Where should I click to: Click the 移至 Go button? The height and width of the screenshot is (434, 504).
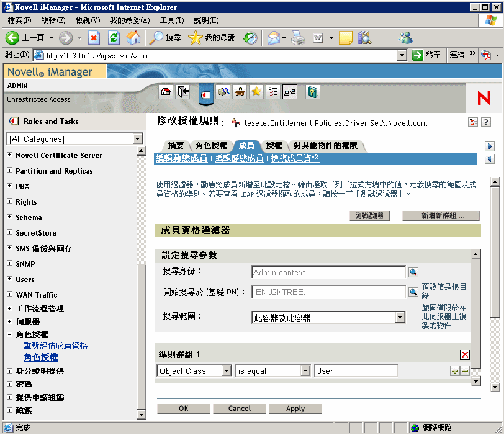[428, 55]
